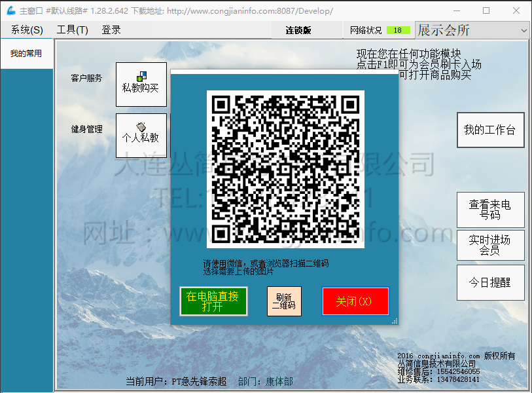Select the 我的常用 sidebar tab

[x=26, y=54]
